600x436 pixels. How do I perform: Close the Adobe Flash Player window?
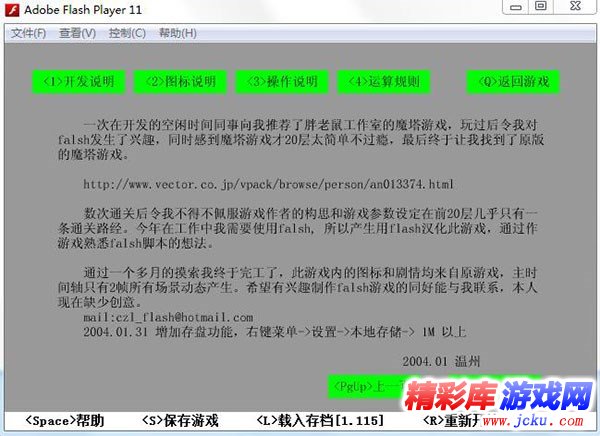coord(575,7)
